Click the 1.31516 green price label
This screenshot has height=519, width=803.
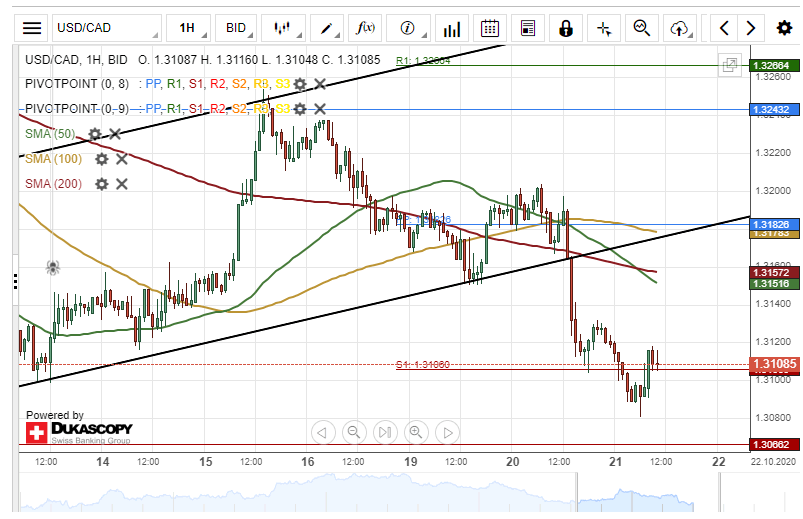(774, 284)
